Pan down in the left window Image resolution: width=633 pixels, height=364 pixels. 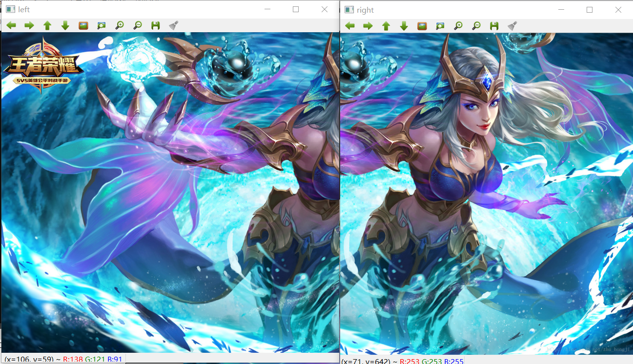(x=65, y=25)
